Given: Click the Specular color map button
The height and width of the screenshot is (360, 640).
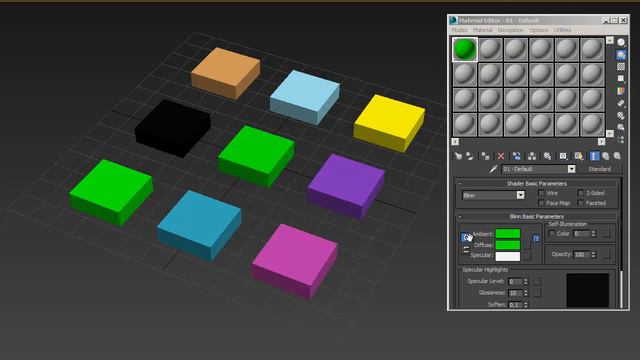Looking at the screenshot, I should coord(527,256).
